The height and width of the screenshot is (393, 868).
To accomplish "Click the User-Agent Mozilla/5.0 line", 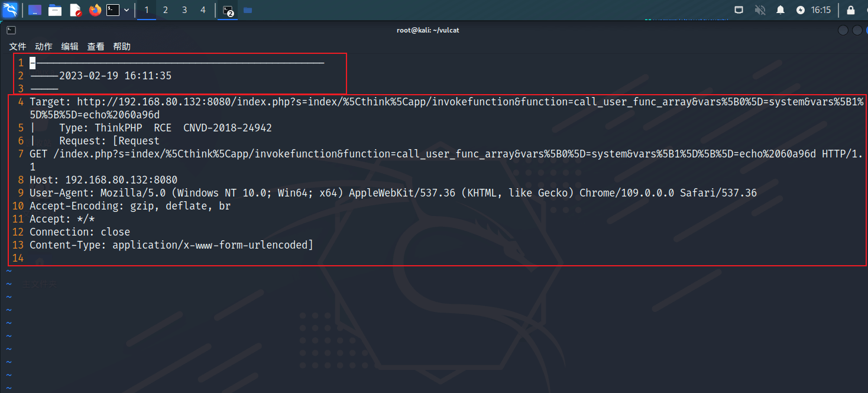I will pyautogui.click(x=393, y=193).
